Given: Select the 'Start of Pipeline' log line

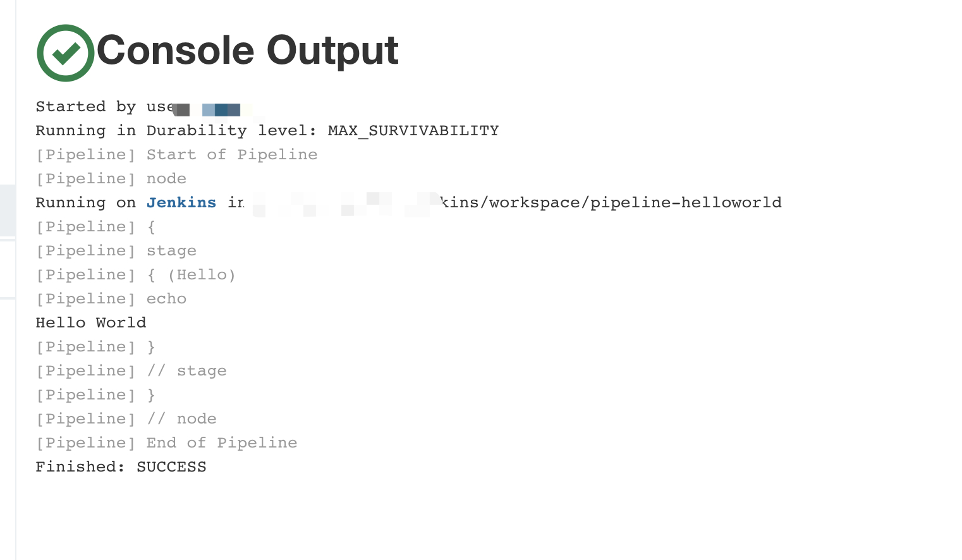Looking at the screenshot, I should (x=176, y=155).
